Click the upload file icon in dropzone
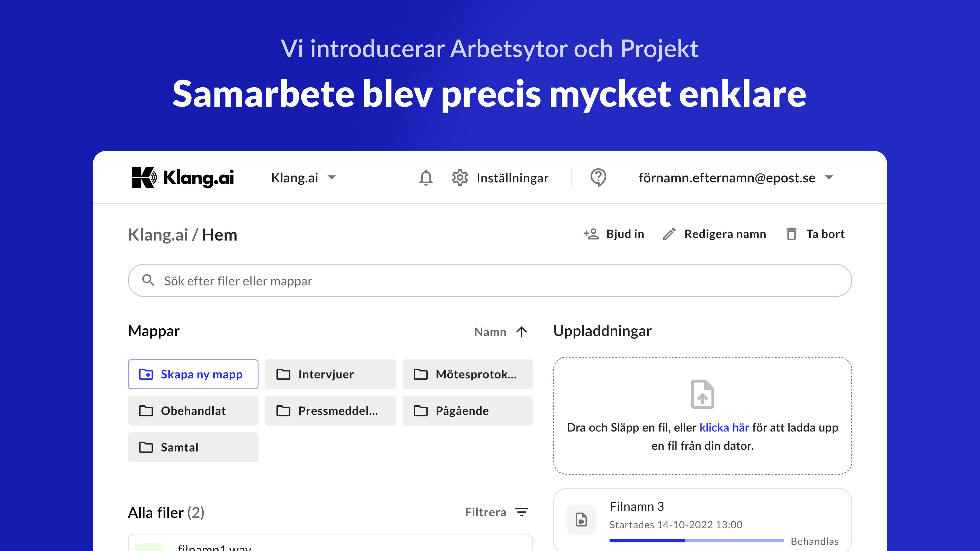Viewport: 980px width, 551px height. (x=702, y=394)
